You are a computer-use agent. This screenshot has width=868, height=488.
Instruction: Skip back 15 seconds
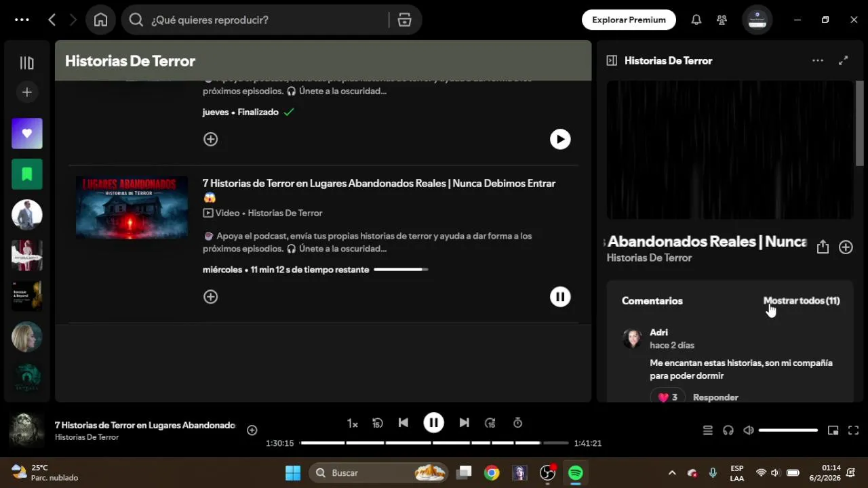click(378, 423)
